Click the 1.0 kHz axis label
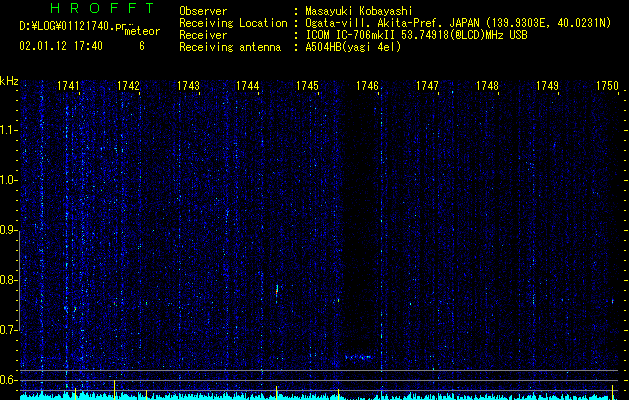 click(9, 180)
